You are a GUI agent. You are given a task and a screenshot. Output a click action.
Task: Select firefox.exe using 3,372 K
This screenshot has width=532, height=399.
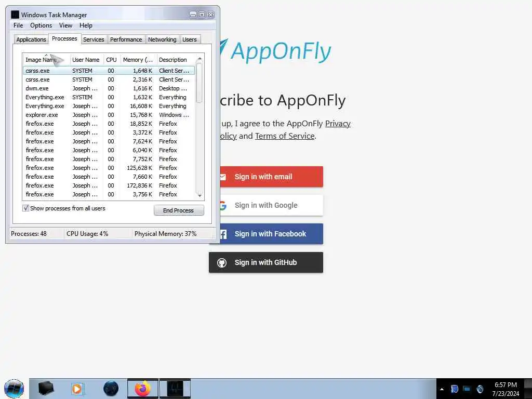[109, 132]
